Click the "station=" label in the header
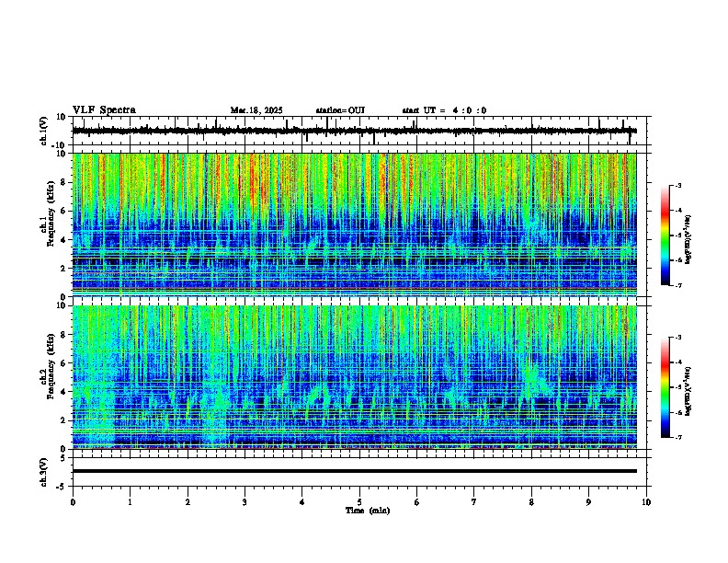Viewport: 728px width, 563px height. pos(332,110)
